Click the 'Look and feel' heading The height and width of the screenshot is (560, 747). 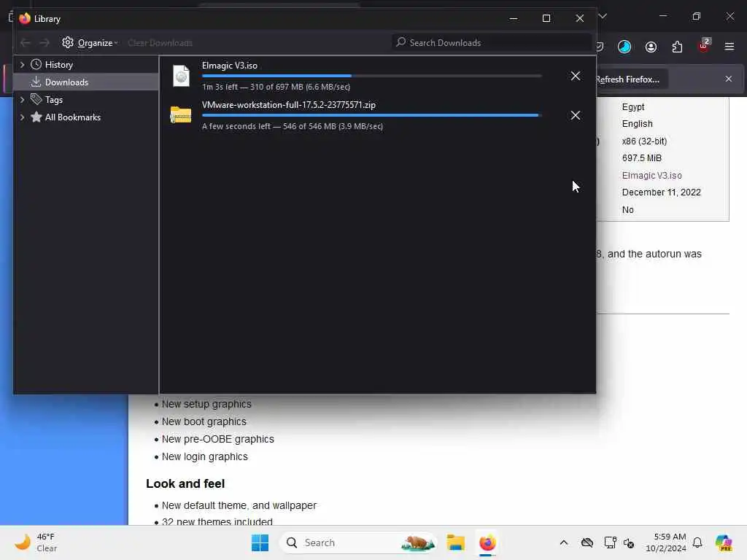click(185, 484)
